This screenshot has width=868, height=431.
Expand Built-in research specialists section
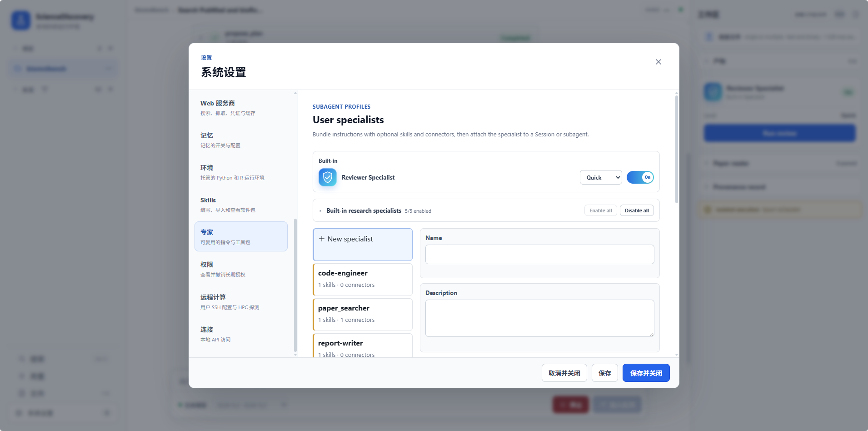coord(320,211)
